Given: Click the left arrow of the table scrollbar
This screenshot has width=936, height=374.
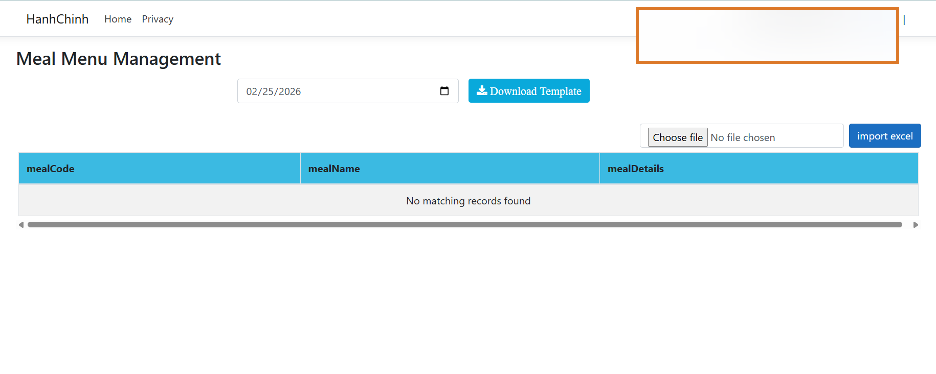Looking at the screenshot, I should (21, 225).
